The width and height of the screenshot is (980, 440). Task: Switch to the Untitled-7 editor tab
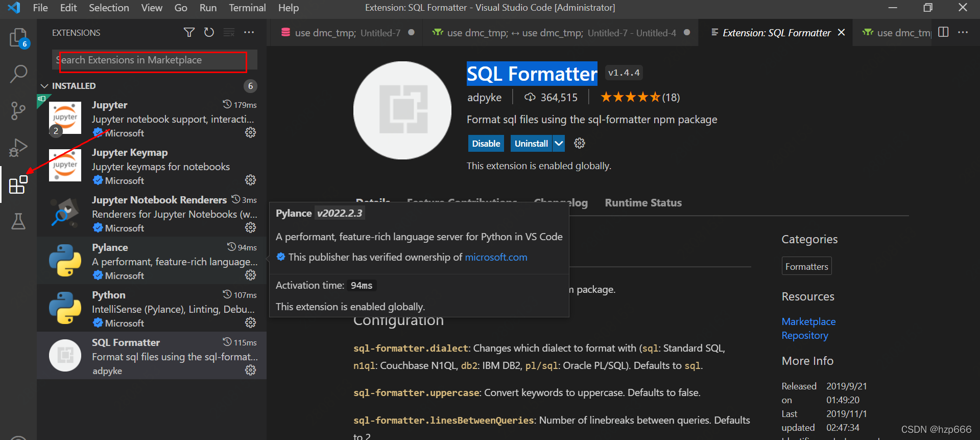pos(348,33)
